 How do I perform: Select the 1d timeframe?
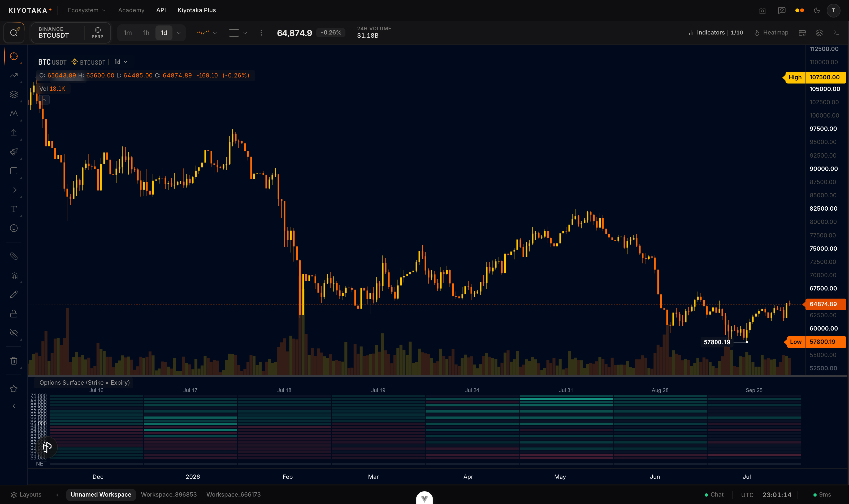click(164, 33)
